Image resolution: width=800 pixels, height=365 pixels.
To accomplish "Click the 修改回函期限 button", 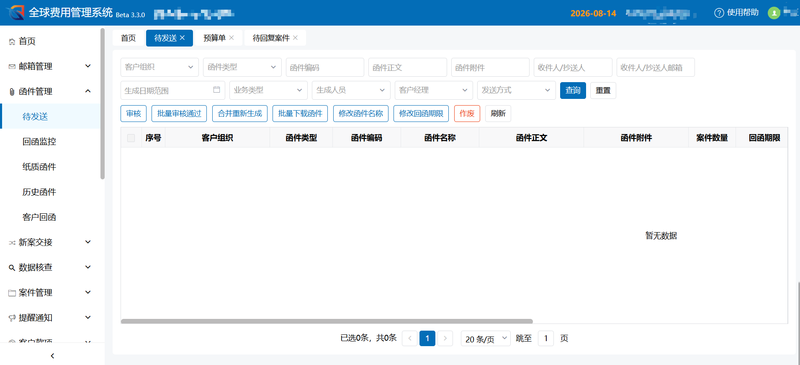I will pyautogui.click(x=421, y=113).
